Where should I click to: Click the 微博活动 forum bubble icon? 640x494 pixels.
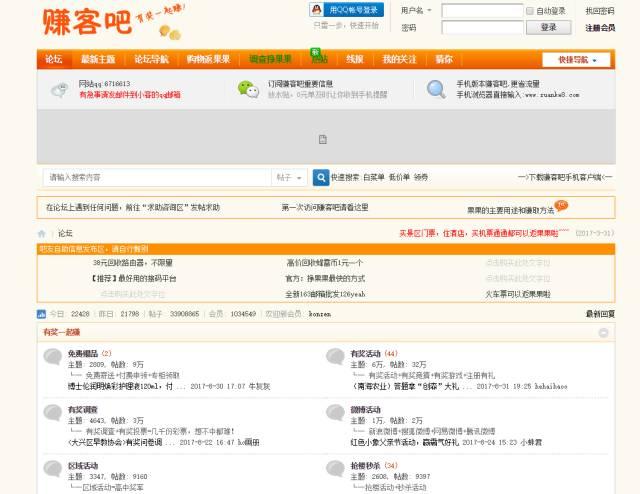pyautogui.click(x=336, y=412)
